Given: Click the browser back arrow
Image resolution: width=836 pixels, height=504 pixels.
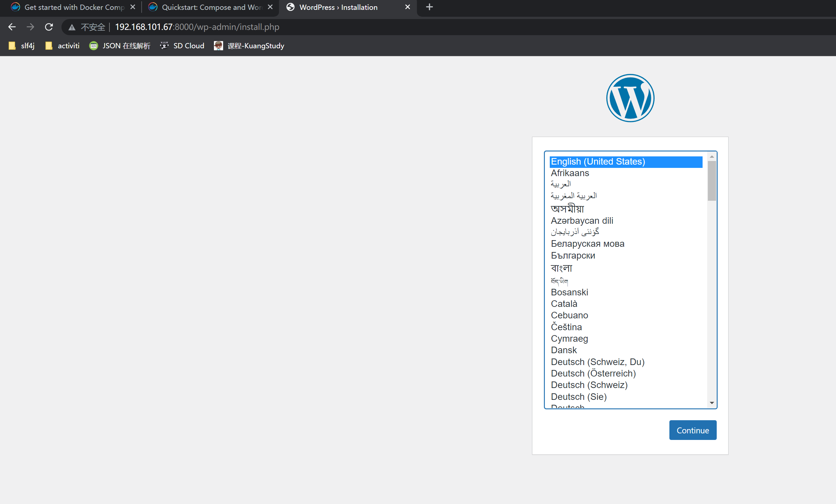Looking at the screenshot, I should coord(12,27).
